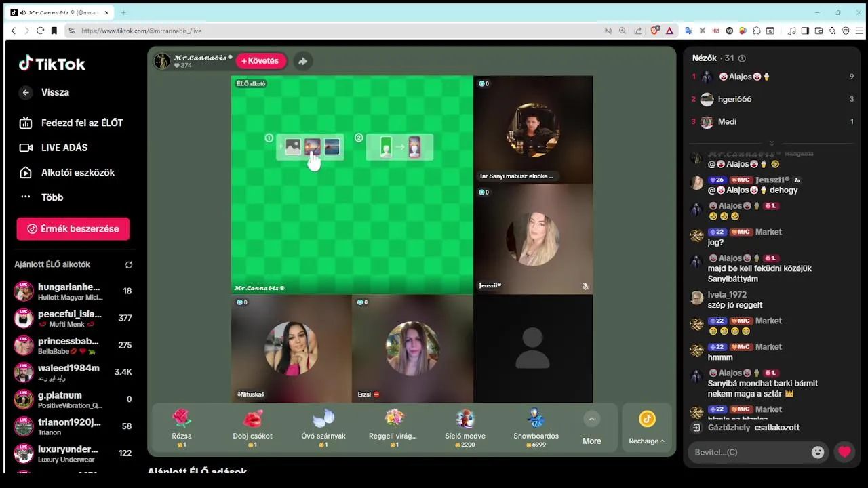Click Jenszii's muted microphone icon
The width and height of the screenshot is (868, 488).
coord(585,287)
